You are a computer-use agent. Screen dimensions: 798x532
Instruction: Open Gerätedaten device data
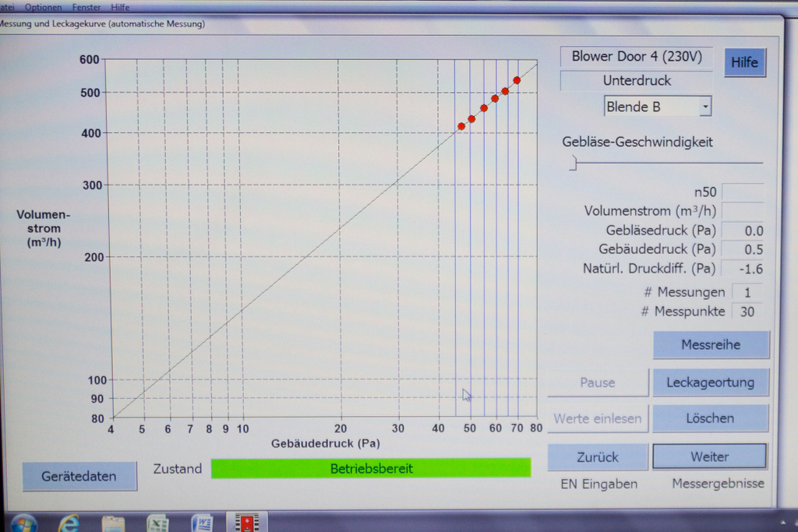tap(79, 476)
